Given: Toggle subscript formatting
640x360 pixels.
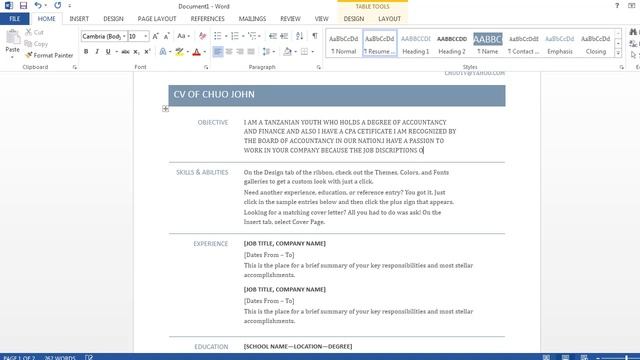Looking at the screenshot, I should [x=136, y=52].
